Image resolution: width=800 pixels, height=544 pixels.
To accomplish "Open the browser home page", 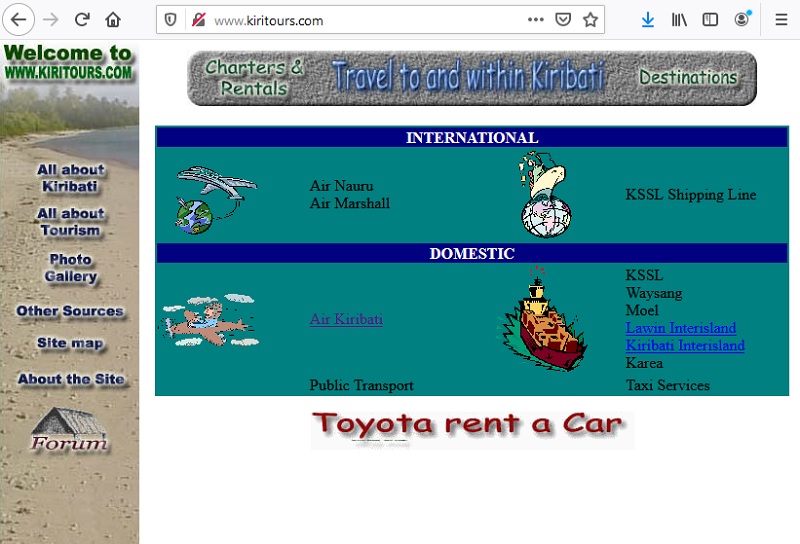I will pos(113,20).
